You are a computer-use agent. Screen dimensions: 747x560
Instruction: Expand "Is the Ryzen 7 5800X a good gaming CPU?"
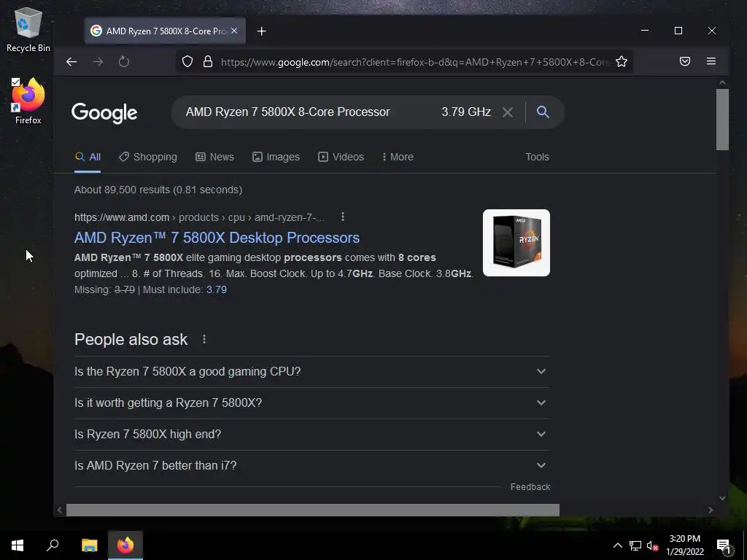tap(312, 371)
